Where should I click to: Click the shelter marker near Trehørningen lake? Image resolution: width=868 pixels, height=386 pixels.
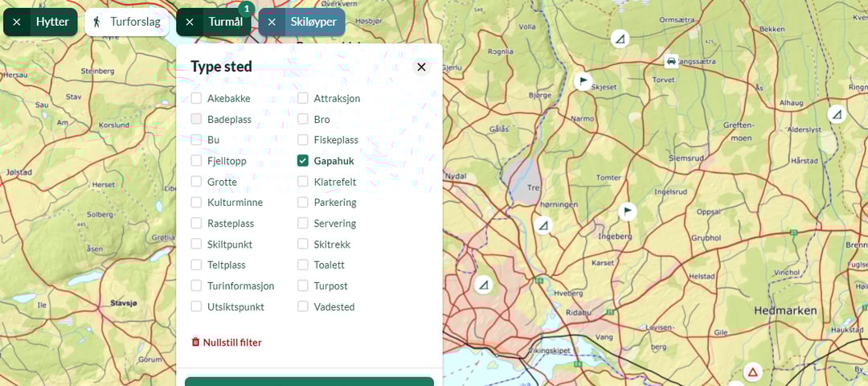543,225
